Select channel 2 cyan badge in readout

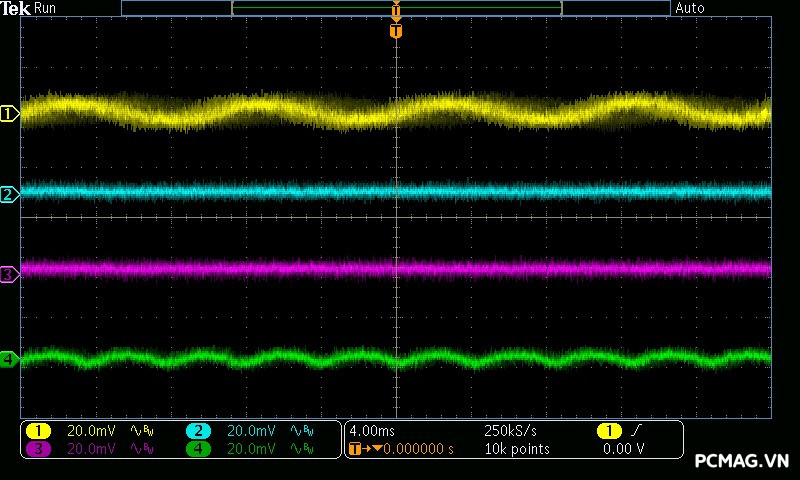[x=198, y=431]
